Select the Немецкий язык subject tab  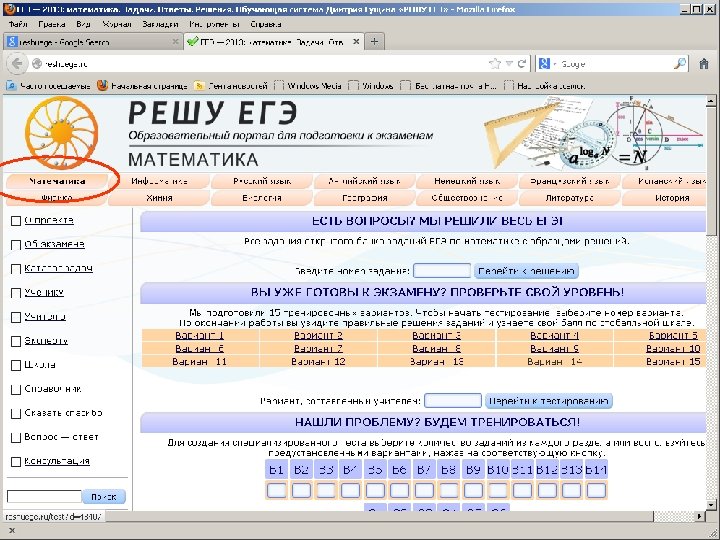click(x=467, y=181)
